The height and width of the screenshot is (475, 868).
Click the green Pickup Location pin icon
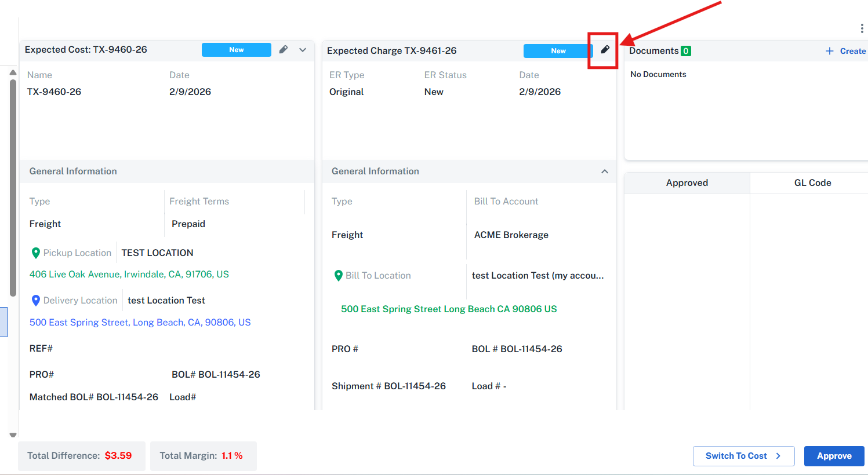click(36, 253)
